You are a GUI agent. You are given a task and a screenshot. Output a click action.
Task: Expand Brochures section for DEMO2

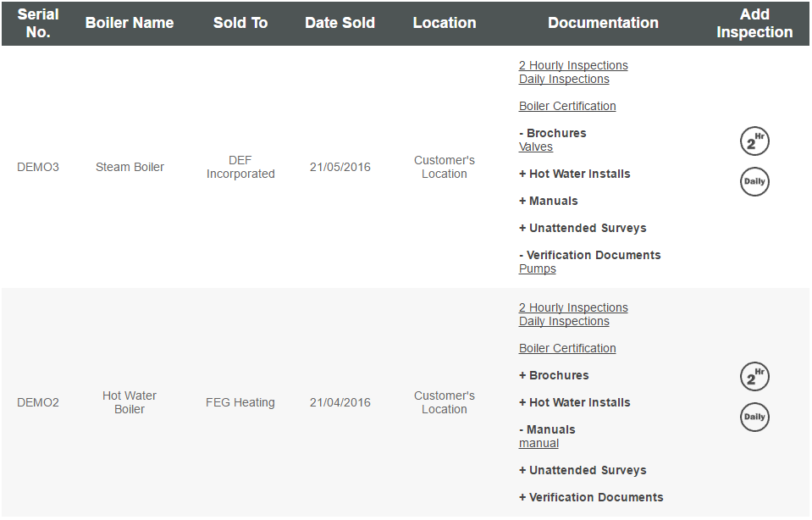pos(554,375)
